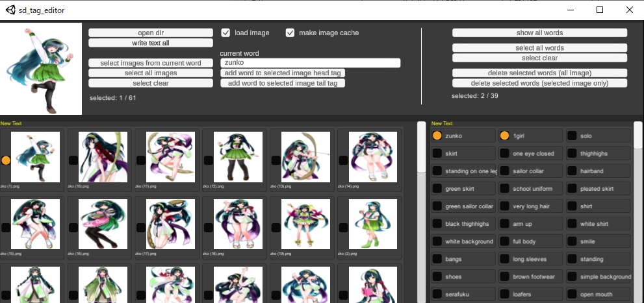The width and height of the screenshot is (644, 303).
Task: Click the select all images button
Action: pos(151,73)
